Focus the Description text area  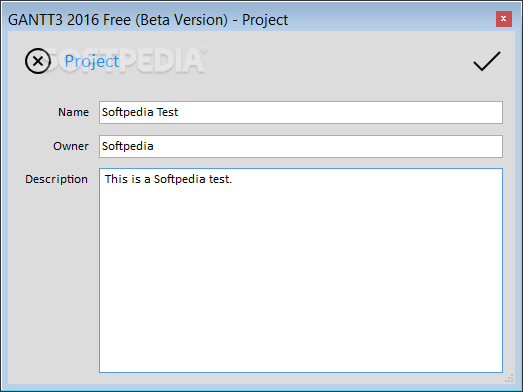pos(301,271)
